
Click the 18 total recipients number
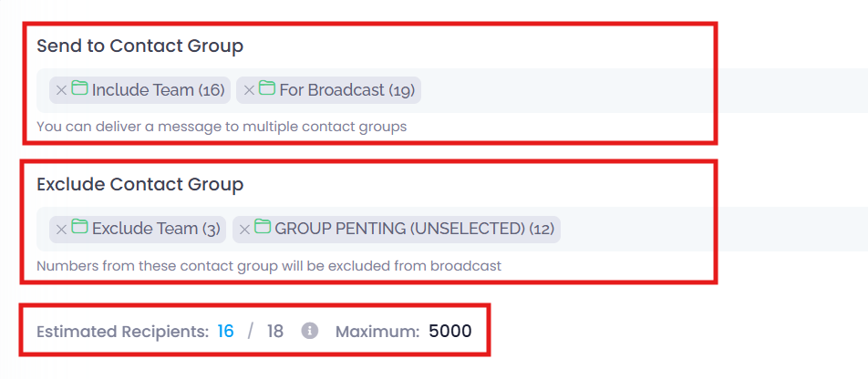pos(275,332)
